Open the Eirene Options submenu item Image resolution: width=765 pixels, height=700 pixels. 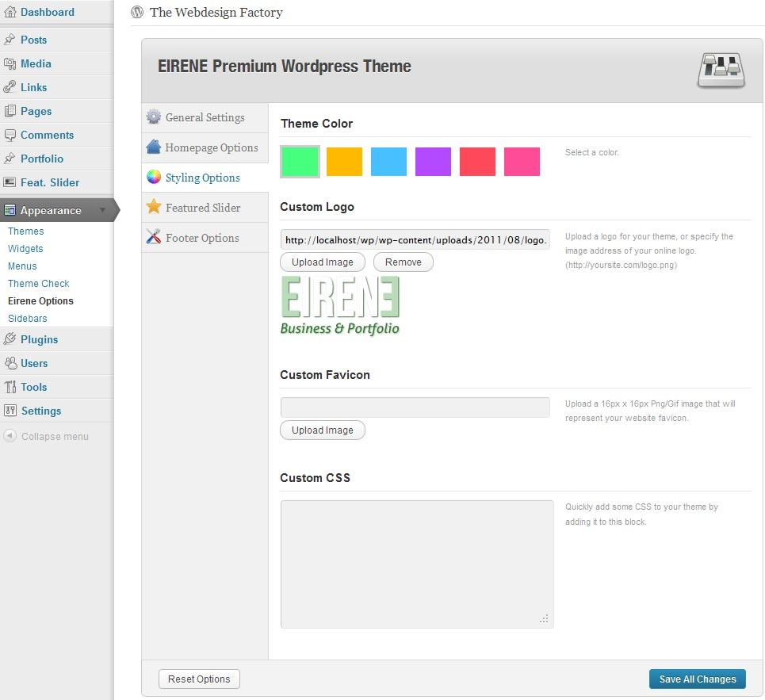point(40,301)
